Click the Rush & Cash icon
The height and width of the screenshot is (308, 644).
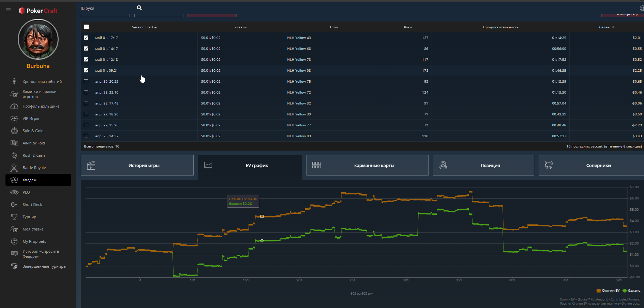[14, 155]
